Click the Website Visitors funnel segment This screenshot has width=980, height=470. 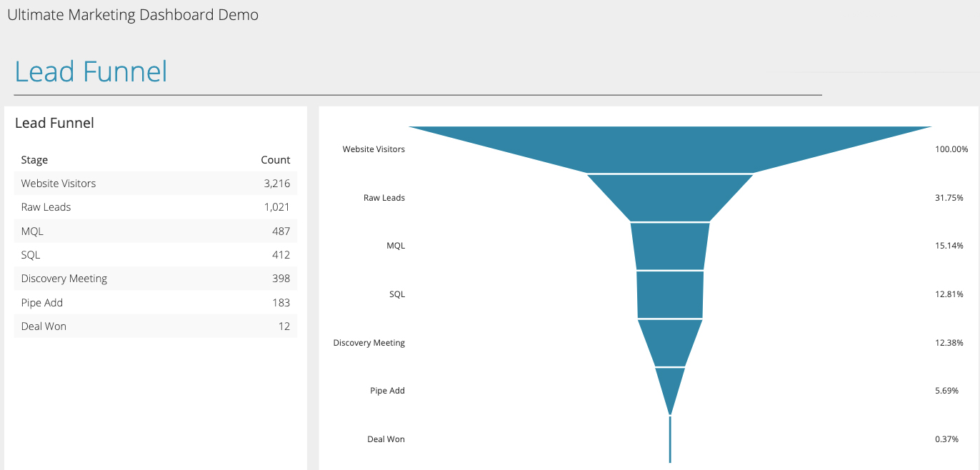pos(670,149)
